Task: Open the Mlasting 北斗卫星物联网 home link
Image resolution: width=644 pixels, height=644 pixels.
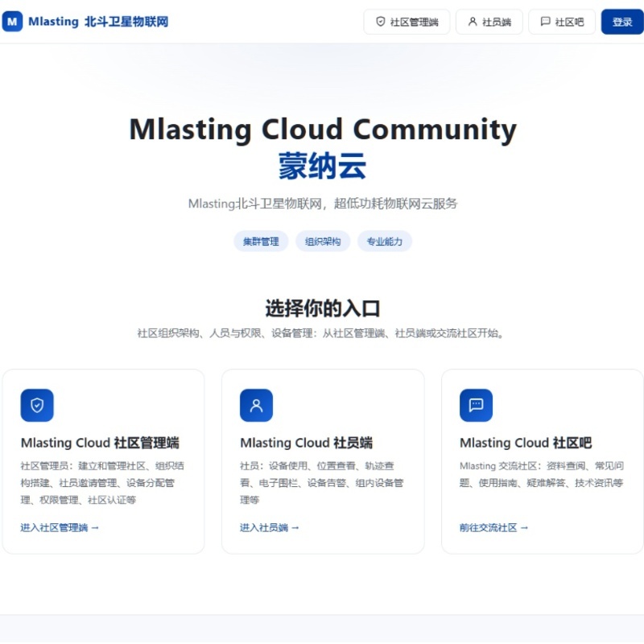Action: click(85, 22)
